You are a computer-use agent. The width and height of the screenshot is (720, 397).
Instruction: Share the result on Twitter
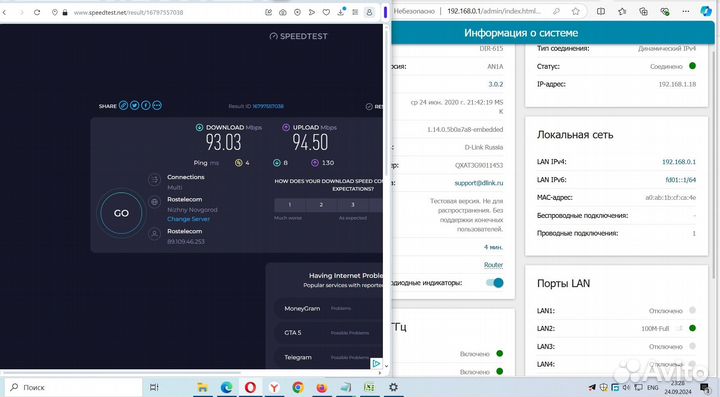click(x=135, y=106)
